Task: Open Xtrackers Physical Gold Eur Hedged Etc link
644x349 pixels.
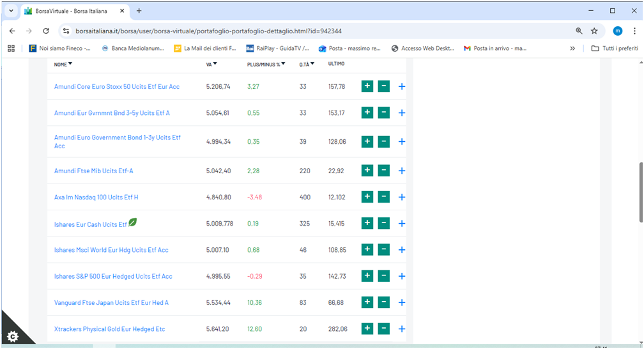Action: (x=110, y=329)
